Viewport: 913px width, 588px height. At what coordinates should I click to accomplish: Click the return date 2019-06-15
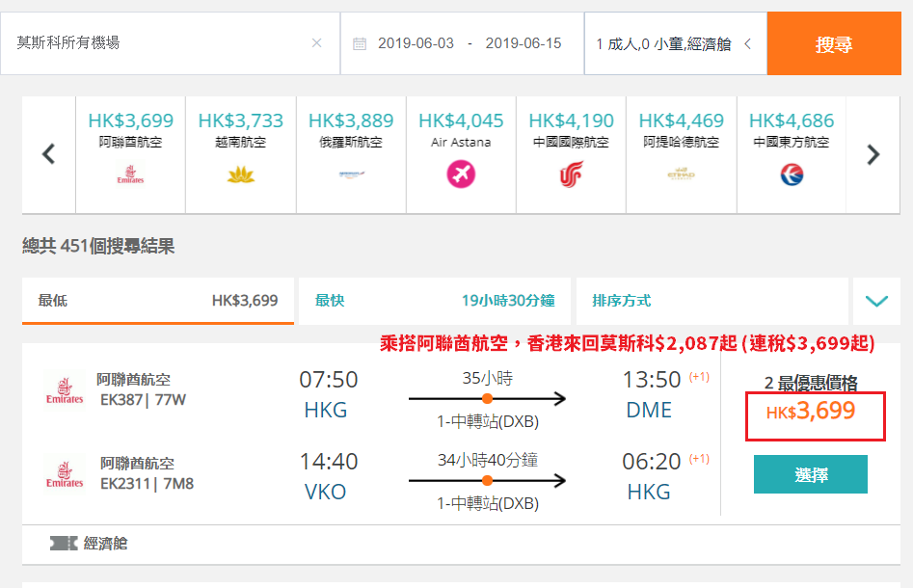point(524,43)
